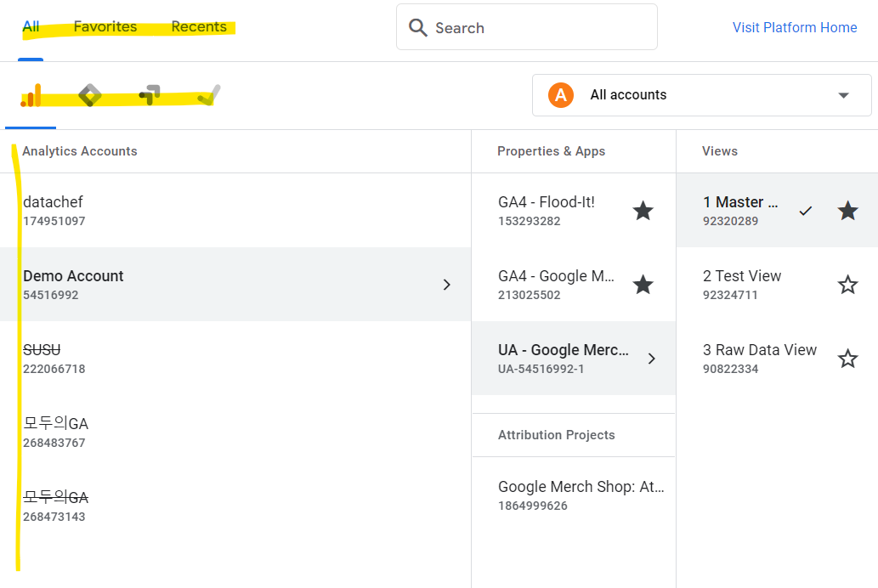Open the All accounts dropdown arrow

(843, 95)
